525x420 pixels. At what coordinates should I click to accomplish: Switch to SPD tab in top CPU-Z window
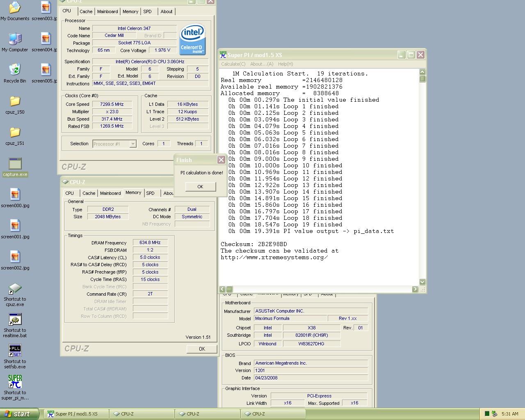pyautogui.click(x=147, y=11)
